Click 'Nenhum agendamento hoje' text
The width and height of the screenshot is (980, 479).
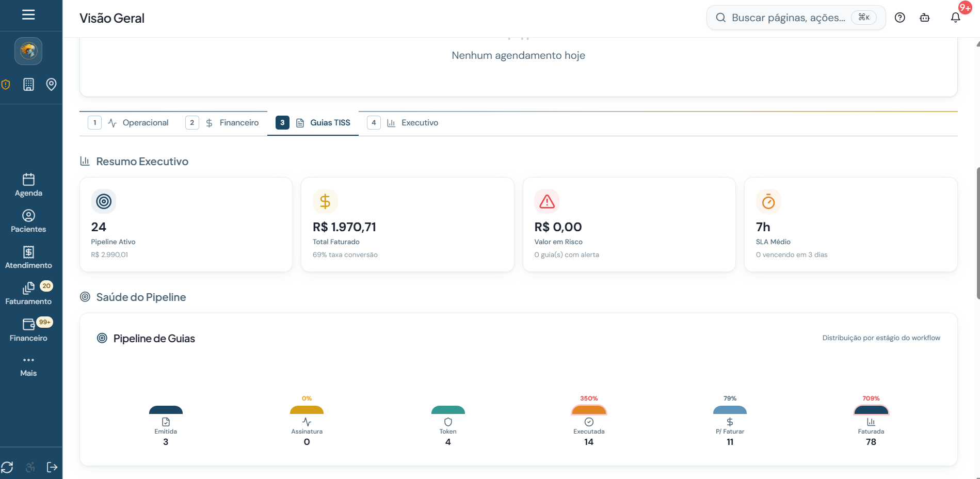pos(518,55)
